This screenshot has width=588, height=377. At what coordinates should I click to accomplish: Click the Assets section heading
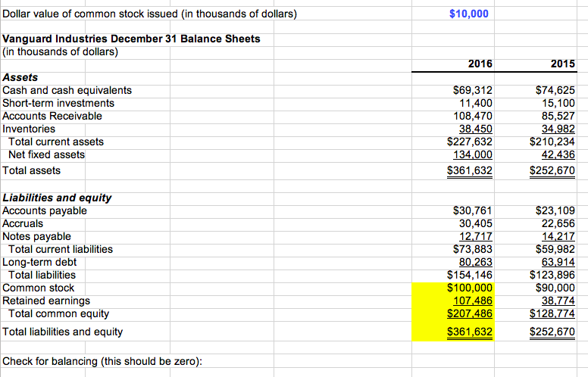point(20,77)
